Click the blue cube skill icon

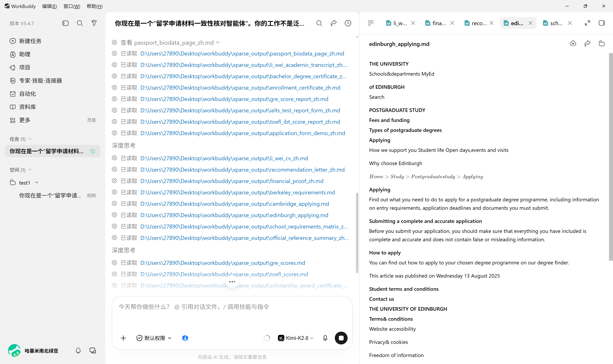185,338
